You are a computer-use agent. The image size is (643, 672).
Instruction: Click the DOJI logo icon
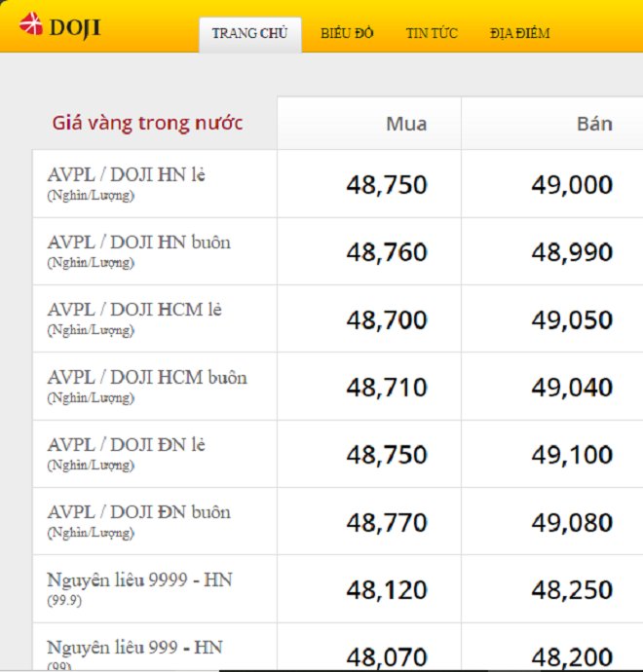tap(31, 24)
